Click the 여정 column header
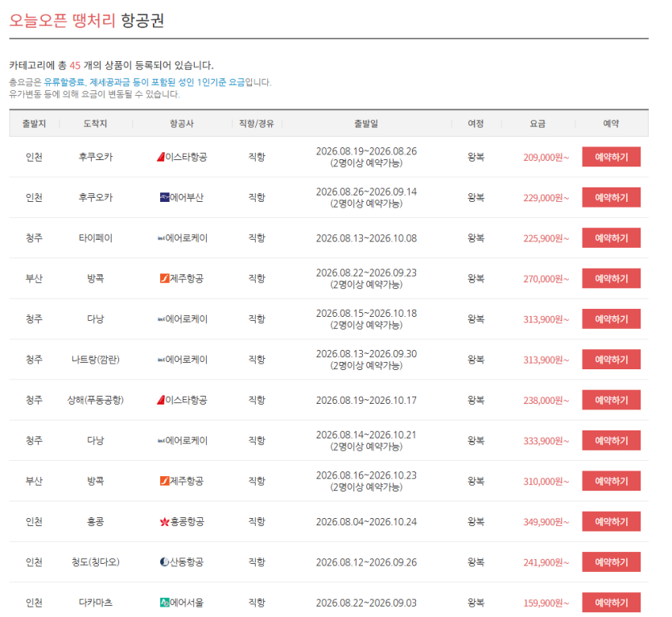This screenshot has height=617, width=672. click(x=476, y=123)
